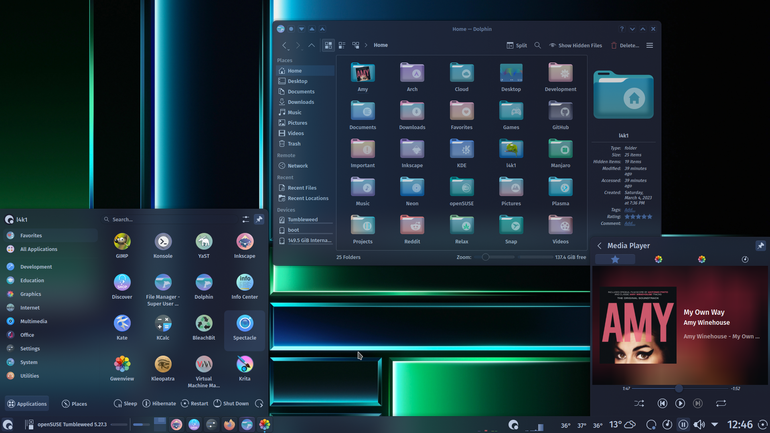770x433 pixels.
Task: Click the shuffle icon in Media Player
Action: 639,404
